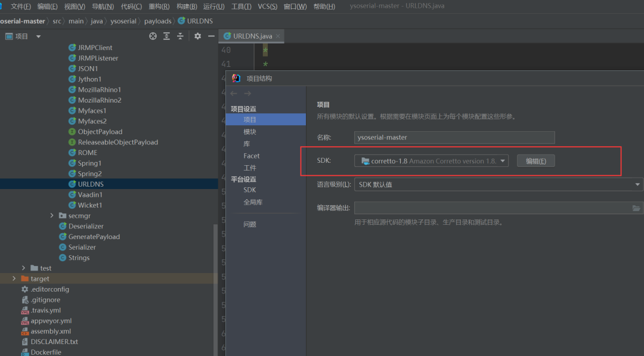Open project panel settings gear
The height and width of the screenshot is (356, 644).
197,36
